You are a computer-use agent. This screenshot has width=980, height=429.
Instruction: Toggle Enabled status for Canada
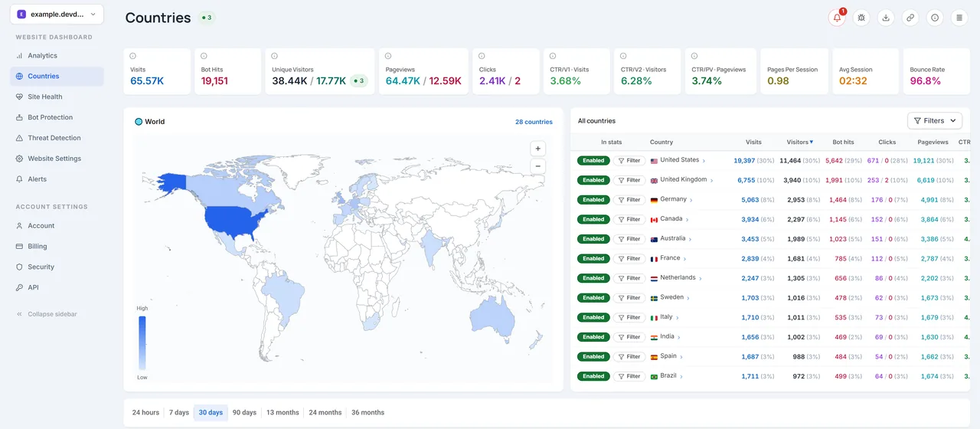click(593, 219)
